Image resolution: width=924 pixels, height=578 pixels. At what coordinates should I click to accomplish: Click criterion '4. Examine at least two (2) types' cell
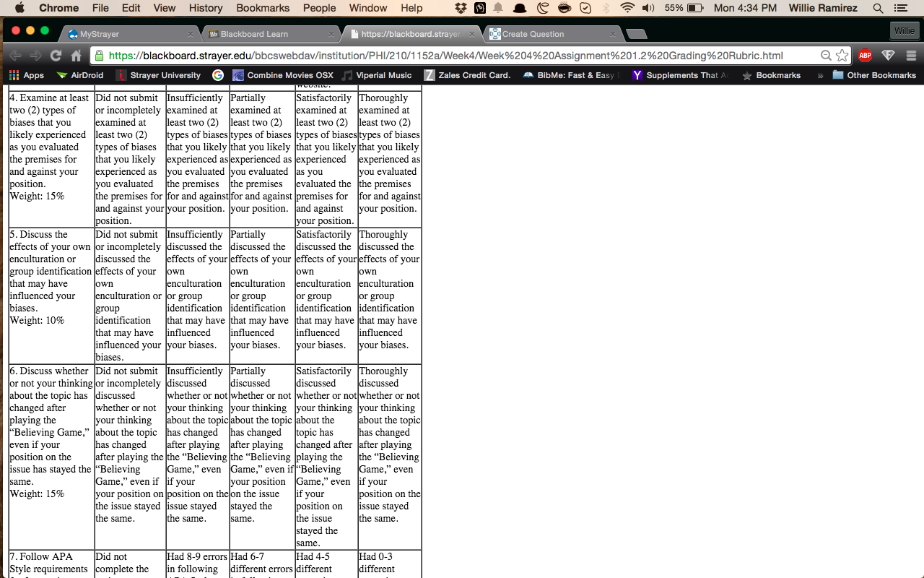[51, 159]
